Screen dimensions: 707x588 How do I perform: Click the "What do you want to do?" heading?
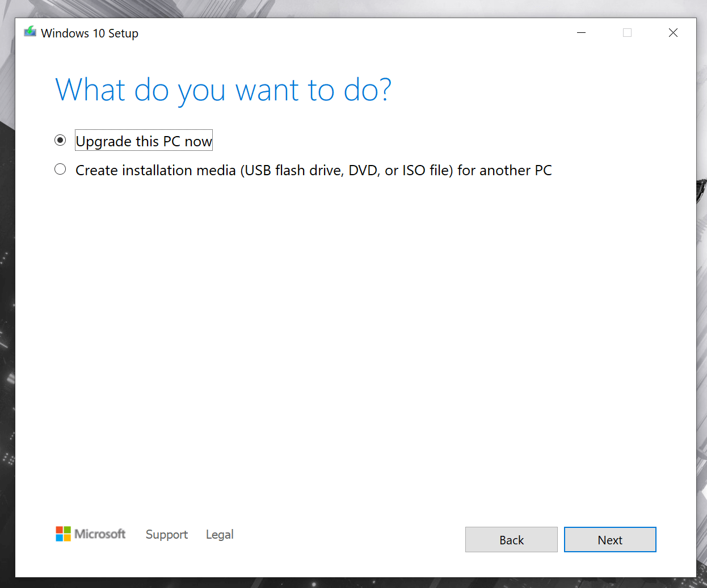[224, 91]
